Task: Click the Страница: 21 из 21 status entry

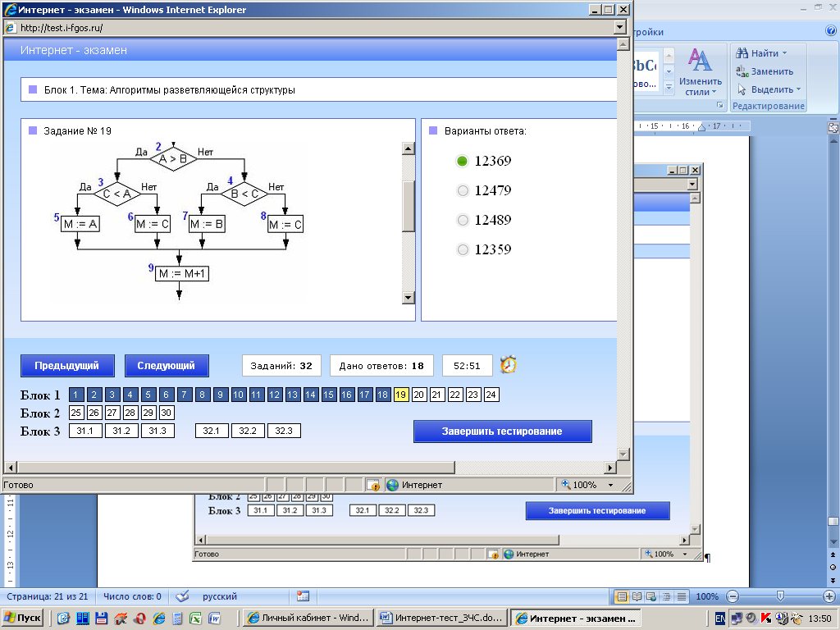Action: coord(47,596)
